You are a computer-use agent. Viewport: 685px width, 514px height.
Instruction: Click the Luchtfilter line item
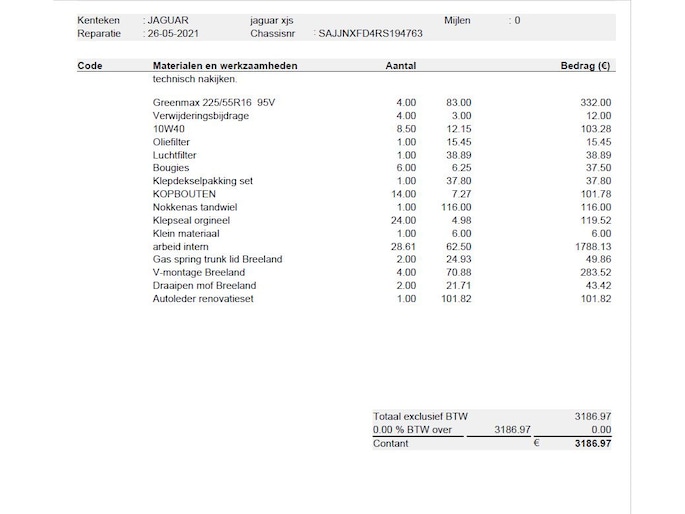[175, 155]
